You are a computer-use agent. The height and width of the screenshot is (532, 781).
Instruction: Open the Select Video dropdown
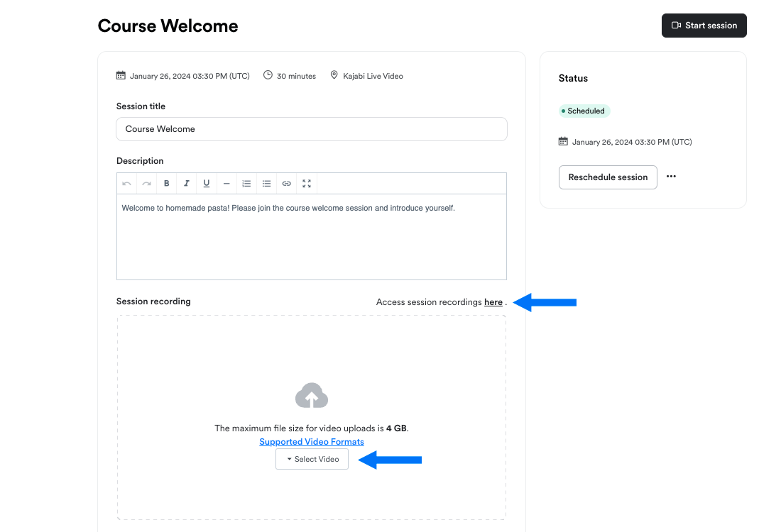click(x=312, y=459)
